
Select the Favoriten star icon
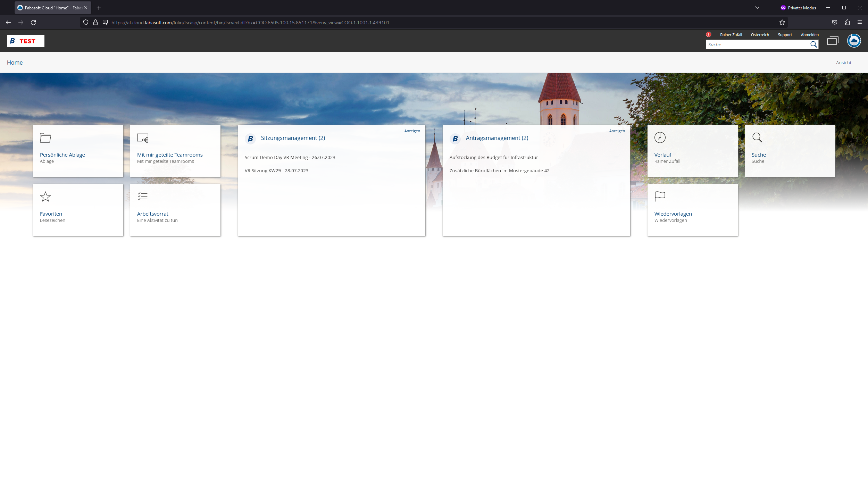(45, 197)
